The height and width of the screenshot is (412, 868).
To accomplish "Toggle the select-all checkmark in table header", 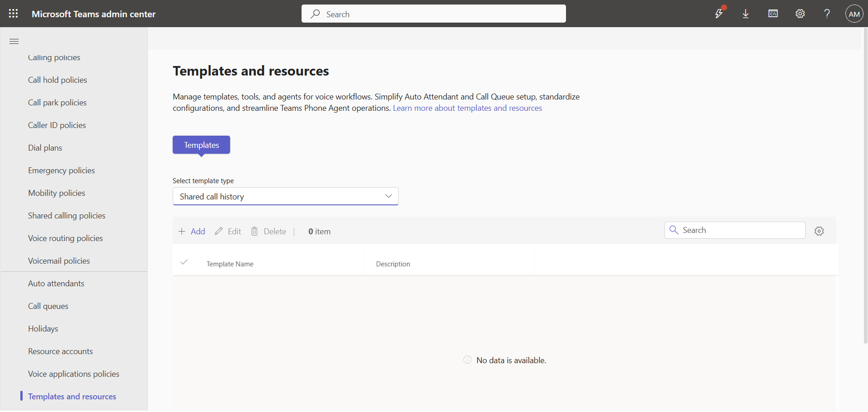I will click(184, 262).
